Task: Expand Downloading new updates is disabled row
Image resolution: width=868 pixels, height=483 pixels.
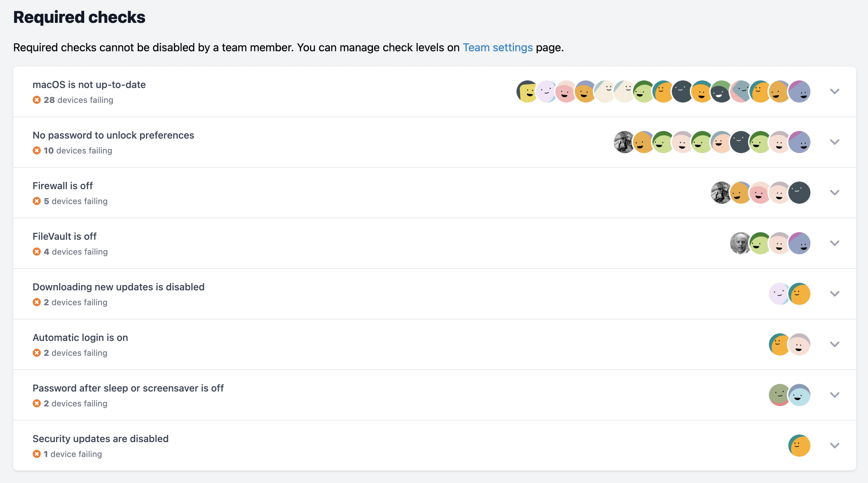Action: (834, 293)
